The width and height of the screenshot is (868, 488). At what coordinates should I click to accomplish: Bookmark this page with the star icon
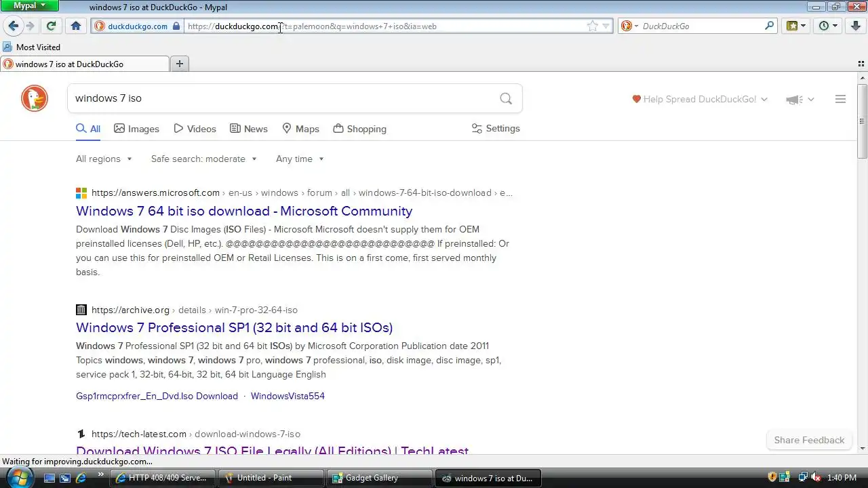[x=593, y=26]
